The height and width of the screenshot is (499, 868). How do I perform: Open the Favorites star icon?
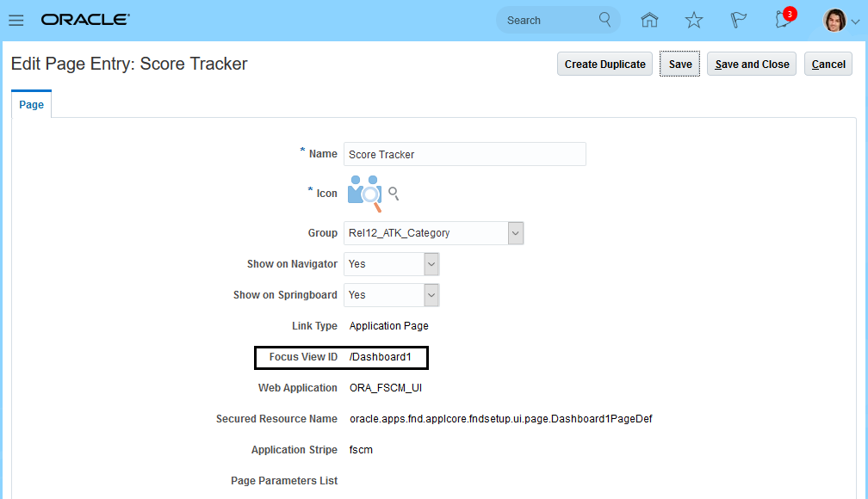(694, 19)
